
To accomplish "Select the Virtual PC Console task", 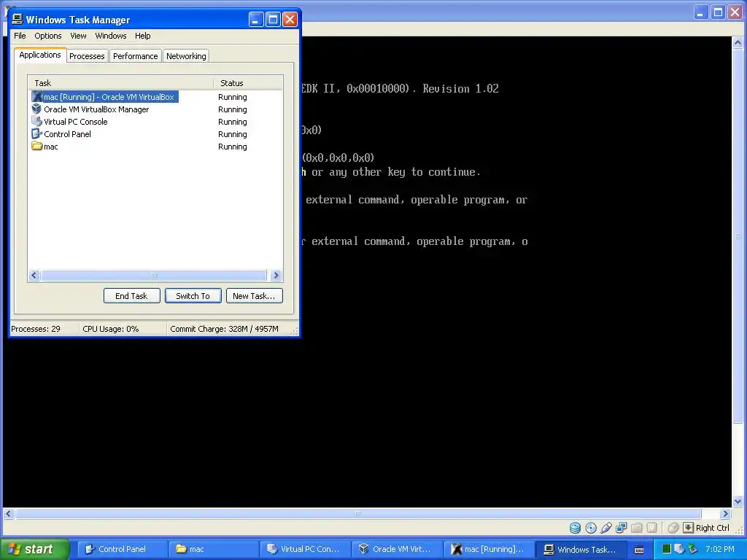I will [76, 122].
